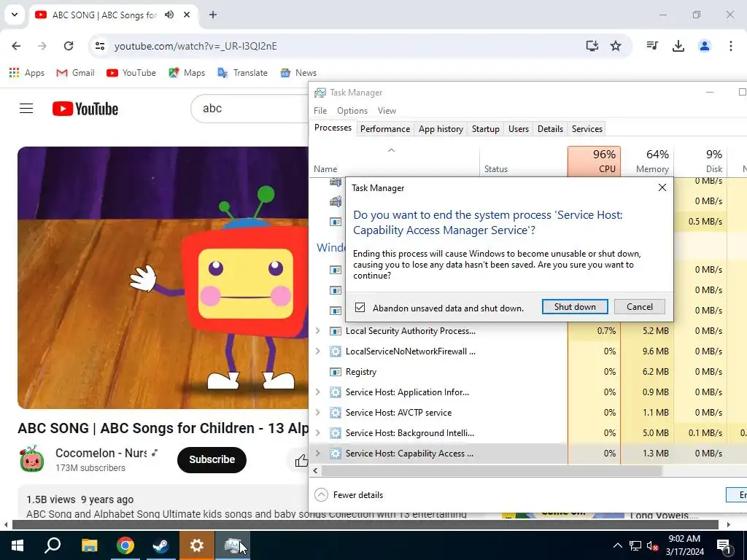Open site information icon in address bar
Screen dimensions: 747x560
click(99, 46)
